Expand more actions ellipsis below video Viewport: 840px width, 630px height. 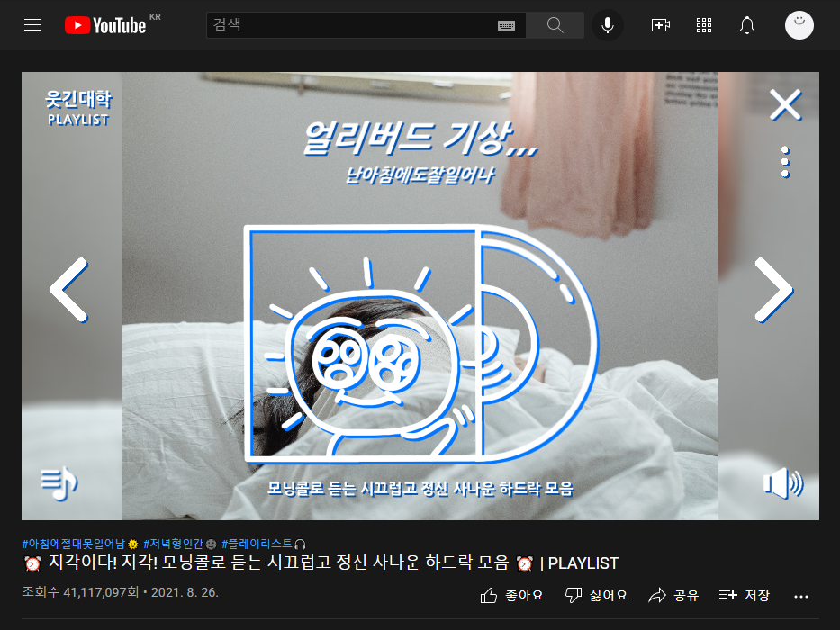coord(801,596)
